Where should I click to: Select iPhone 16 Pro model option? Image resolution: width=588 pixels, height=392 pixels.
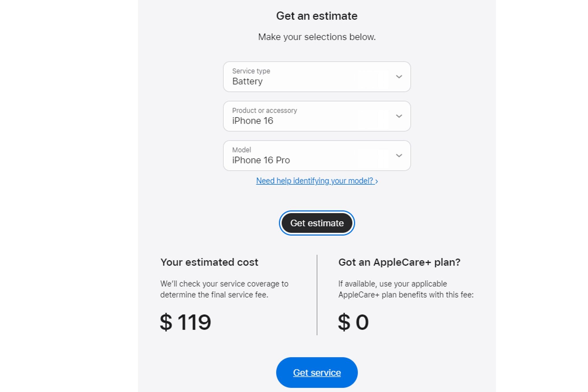pyautogui.click(x=317, y=155)
